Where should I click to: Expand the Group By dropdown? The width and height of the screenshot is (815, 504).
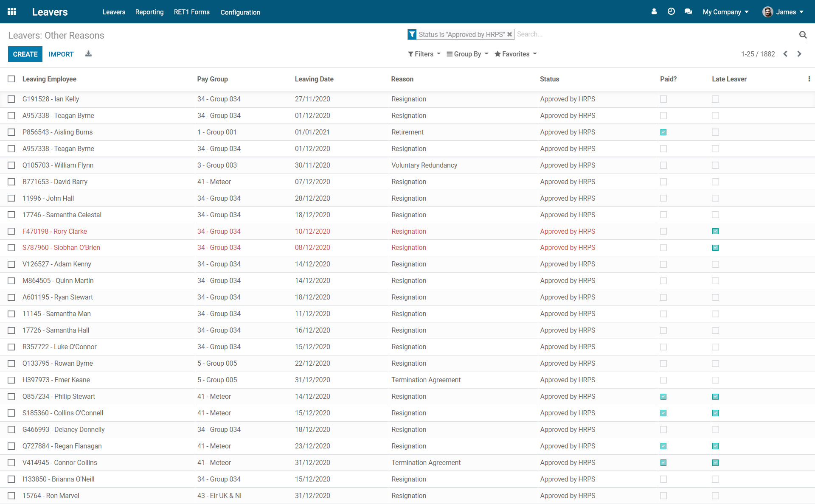tap(467, 54)
